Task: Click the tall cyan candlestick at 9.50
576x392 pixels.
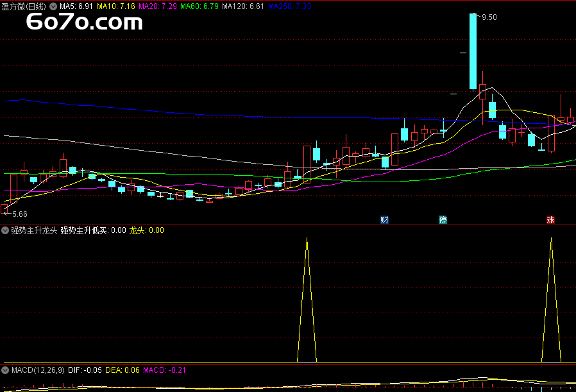Action: pyautogui.click(x=473, y=51)
